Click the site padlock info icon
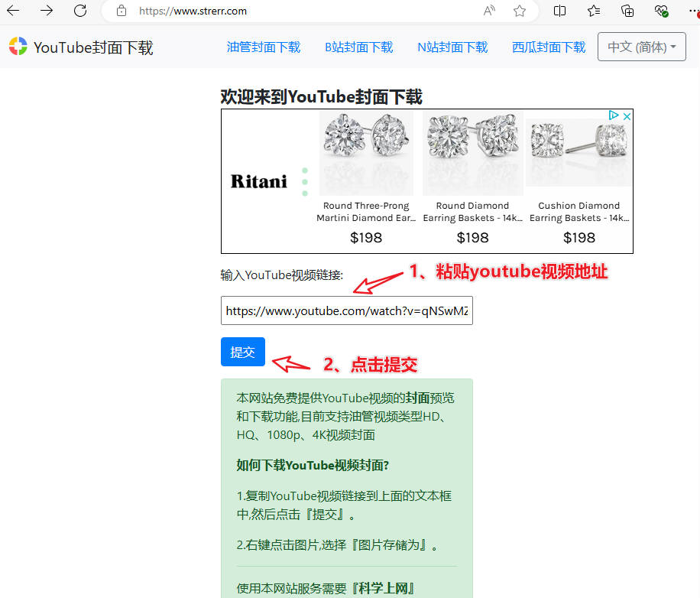700x598 pixels. coord(121,11)
